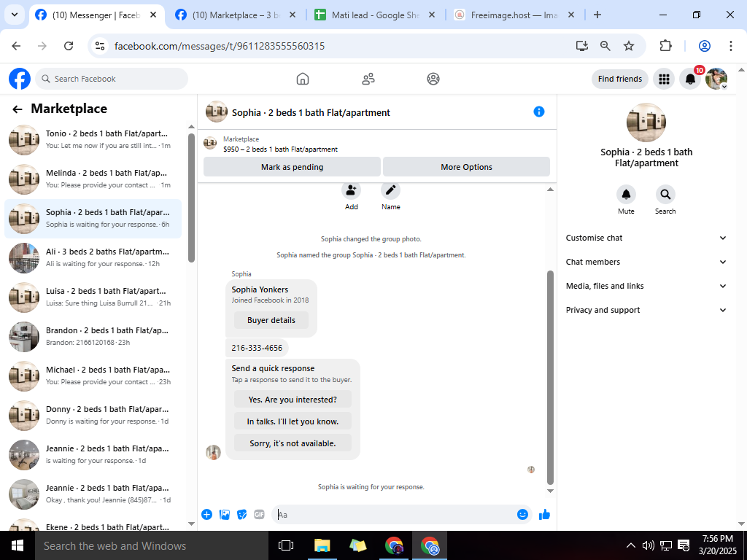
Task: Show hidden system tray icons
Action: (630, 545)
